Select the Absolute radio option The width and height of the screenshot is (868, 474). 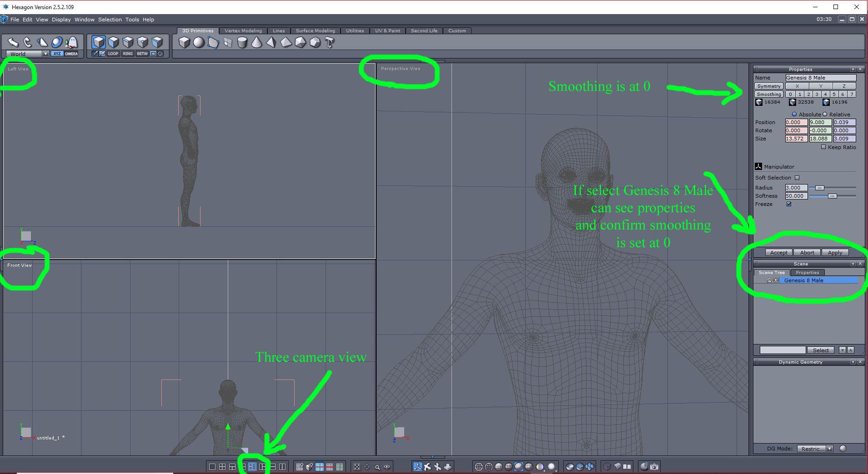coord(794,114)
